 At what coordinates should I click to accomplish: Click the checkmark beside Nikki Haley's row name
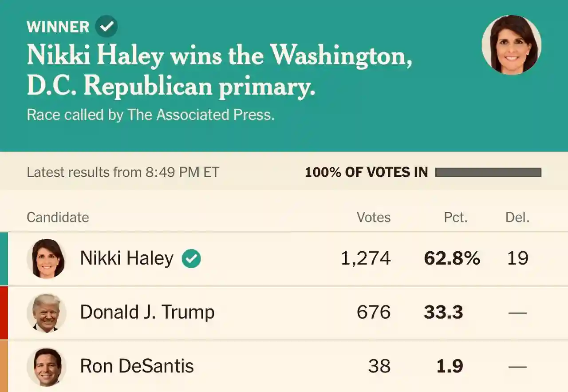tap(191, 259)
